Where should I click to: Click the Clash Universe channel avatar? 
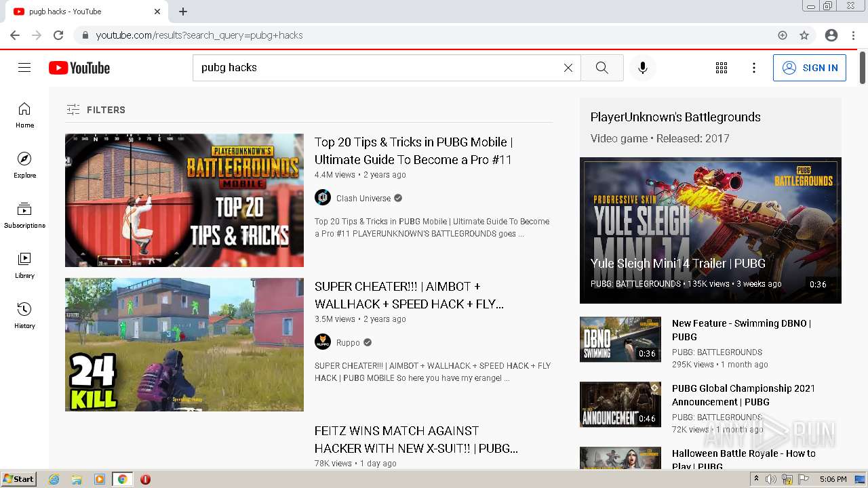323,198
